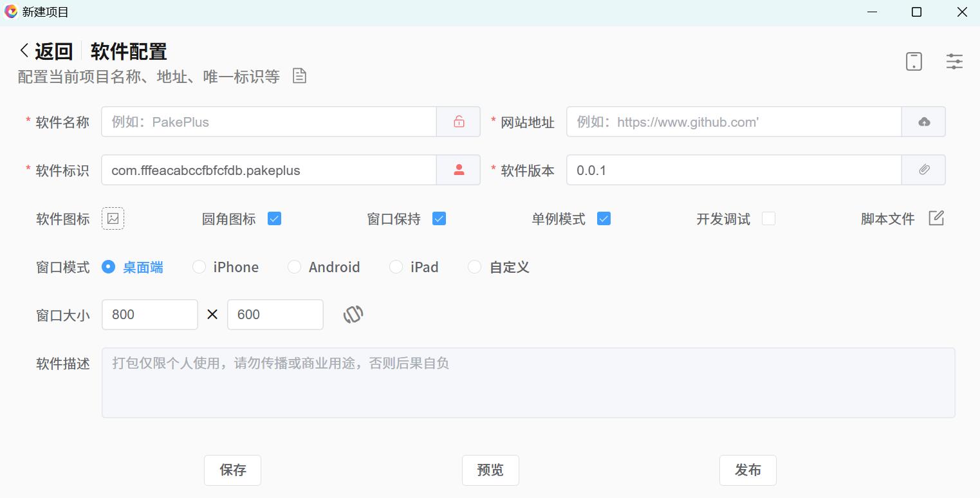The height and width of the screenshot is (498, 980).
Task: Open the document icon next to the subtitle
Action: (299, 76)
